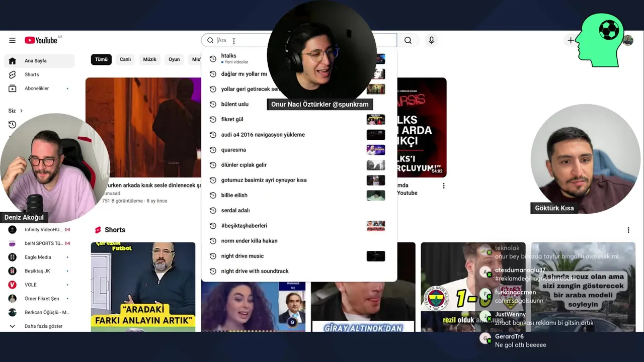Click thumbnail next to fikret gül suggestion
The image size is (644, 362).
point(375,119)
